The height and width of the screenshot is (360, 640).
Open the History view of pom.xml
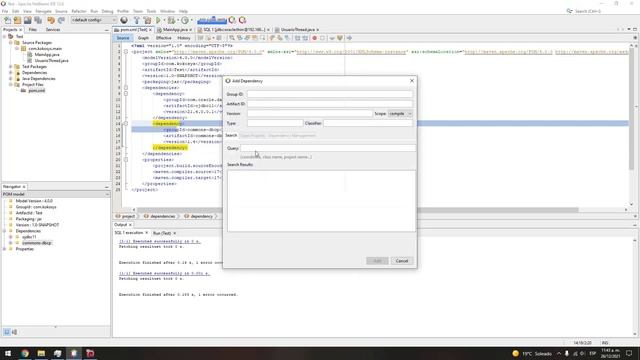(x=184, y=38)
